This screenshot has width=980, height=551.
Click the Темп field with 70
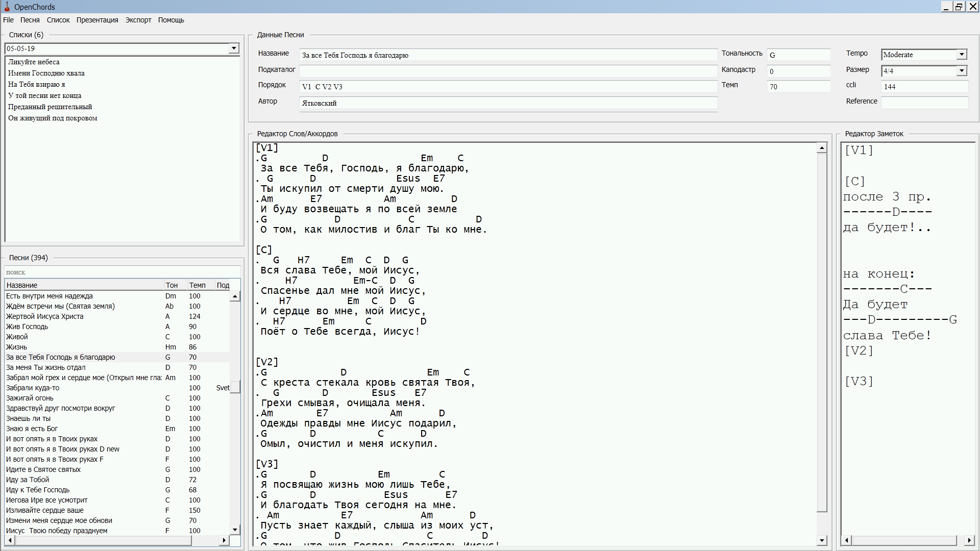point(798,87)
